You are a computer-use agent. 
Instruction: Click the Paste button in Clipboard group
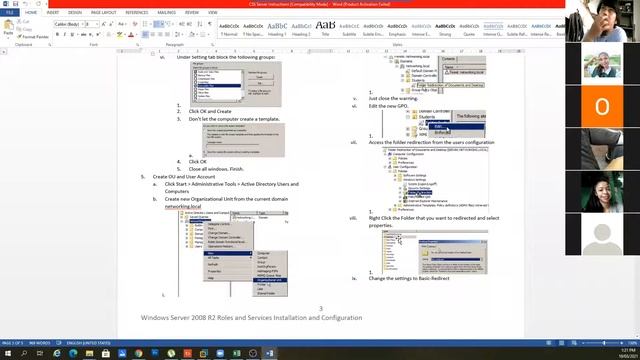[8, 29]
